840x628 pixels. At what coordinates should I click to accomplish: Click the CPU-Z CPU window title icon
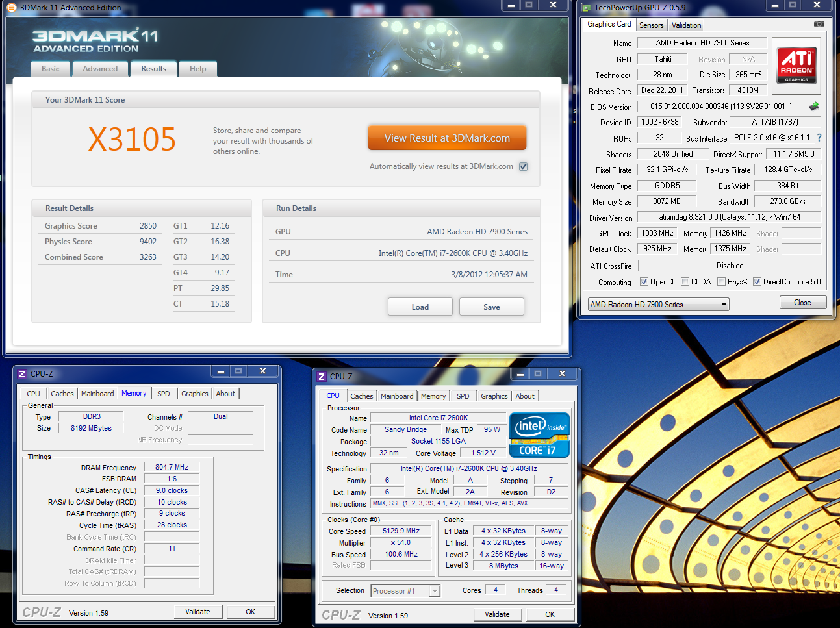point(322,376)
